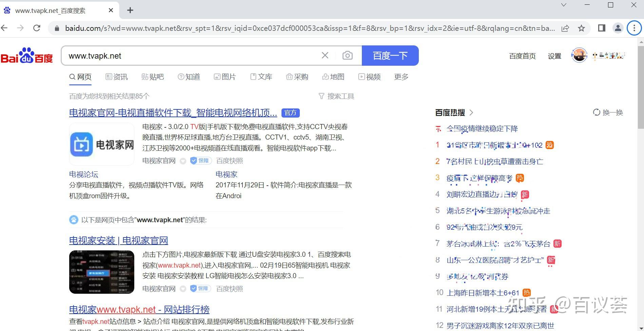
Task: Switch to the 视频 tab
Action: coord(370,77)
